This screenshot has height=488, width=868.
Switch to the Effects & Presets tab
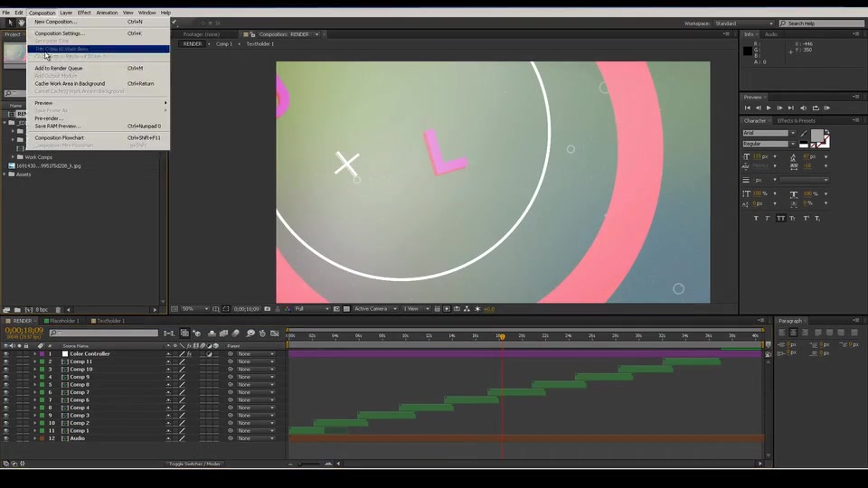pyautogui.click(x=796, y=120)
